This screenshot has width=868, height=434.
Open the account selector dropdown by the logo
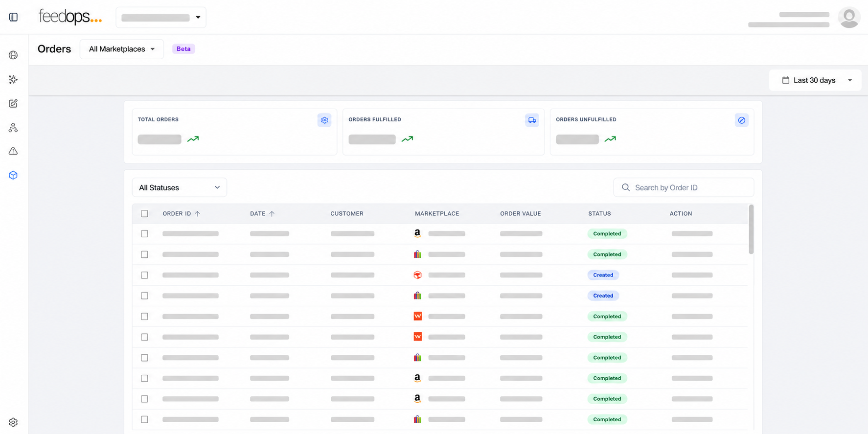point(161,18)
